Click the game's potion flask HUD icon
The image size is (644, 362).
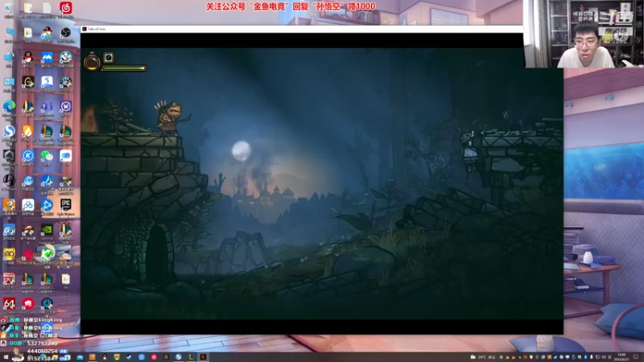(x=92, y=62)
